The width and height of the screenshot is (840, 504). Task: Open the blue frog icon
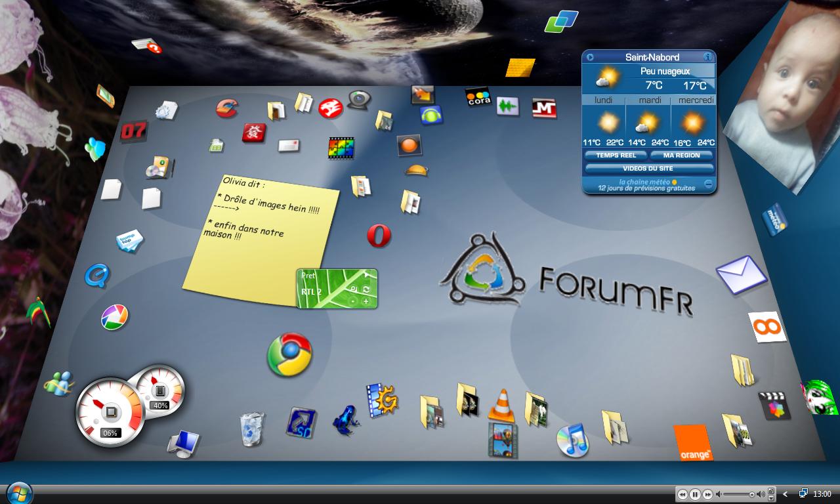point(345,420)
